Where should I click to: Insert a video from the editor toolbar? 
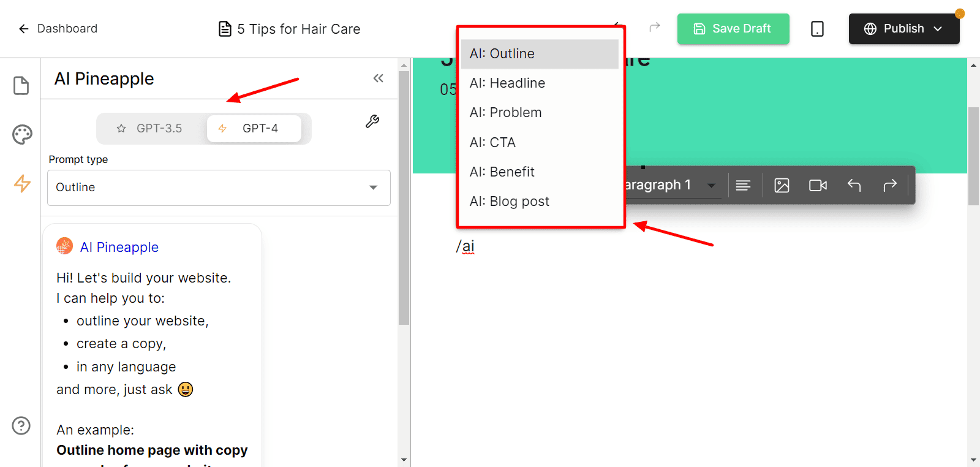818,185
